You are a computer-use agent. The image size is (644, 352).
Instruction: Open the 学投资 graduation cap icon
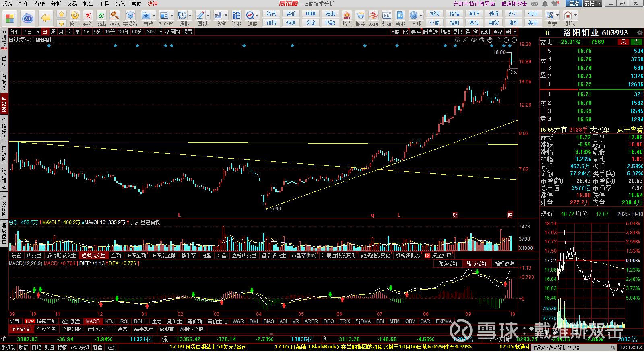coord(130,16)
